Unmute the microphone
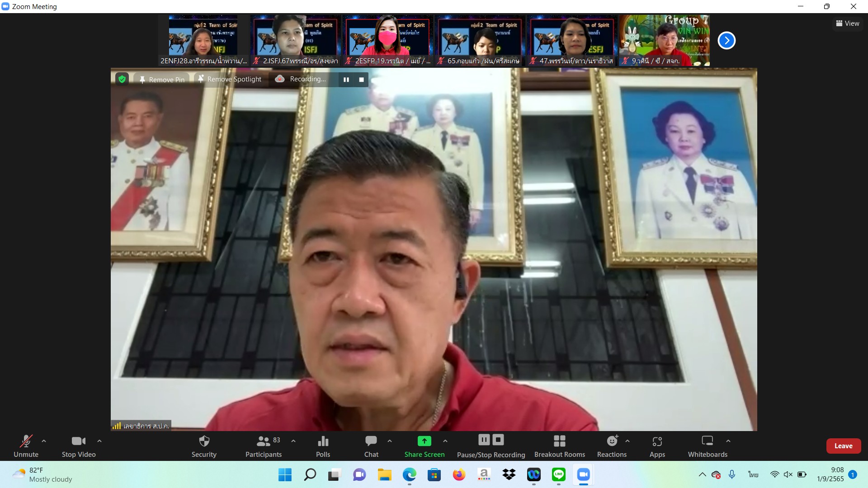The height and width of the screenshot is (488, 868). tap(26, 446)
